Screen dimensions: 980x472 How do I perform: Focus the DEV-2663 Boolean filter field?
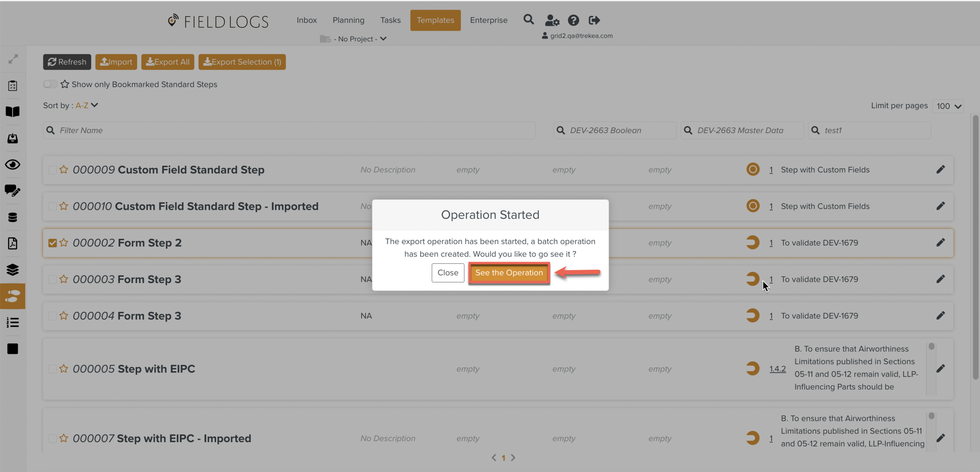615,130
